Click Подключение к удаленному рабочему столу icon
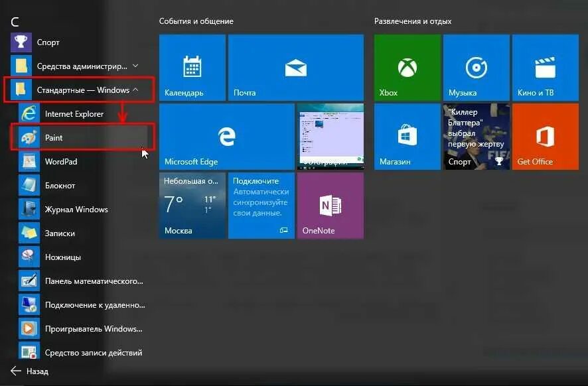 pos(29,304)
